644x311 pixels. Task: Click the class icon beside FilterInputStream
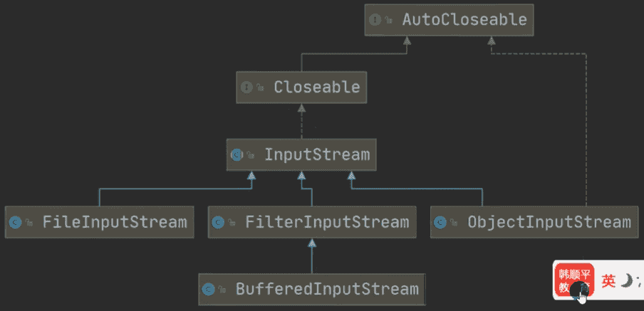pyautogui.click(x=219, y=222)
